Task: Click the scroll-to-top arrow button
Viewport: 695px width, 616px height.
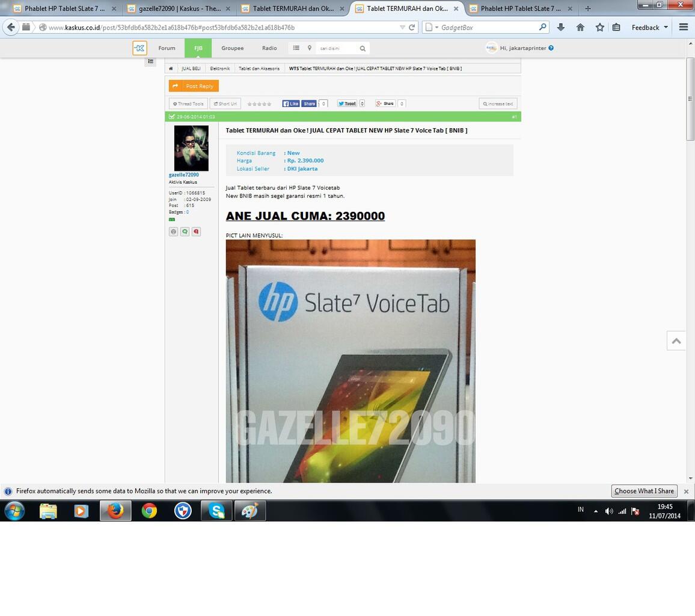Action: 676,341
